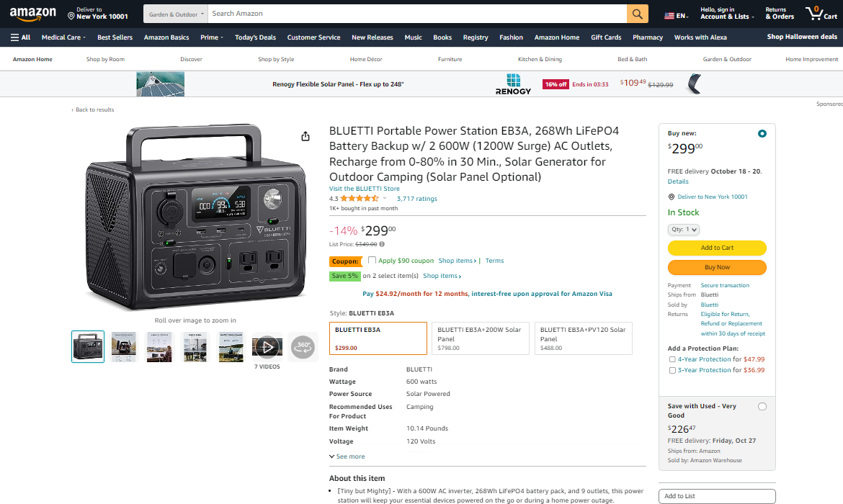Click the list price info icon
Image resolution: width=843 pixels, height=504 pixels.
[382, 244]
